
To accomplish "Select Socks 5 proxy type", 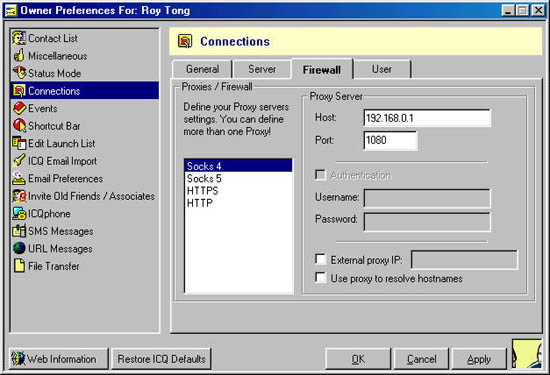I will pyautogui.click(x=238, y=178).
